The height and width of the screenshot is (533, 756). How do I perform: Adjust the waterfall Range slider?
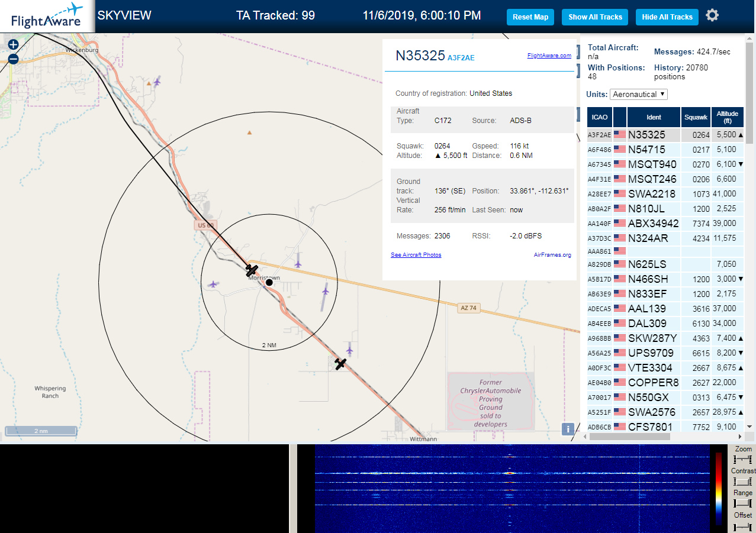[742, 503]
